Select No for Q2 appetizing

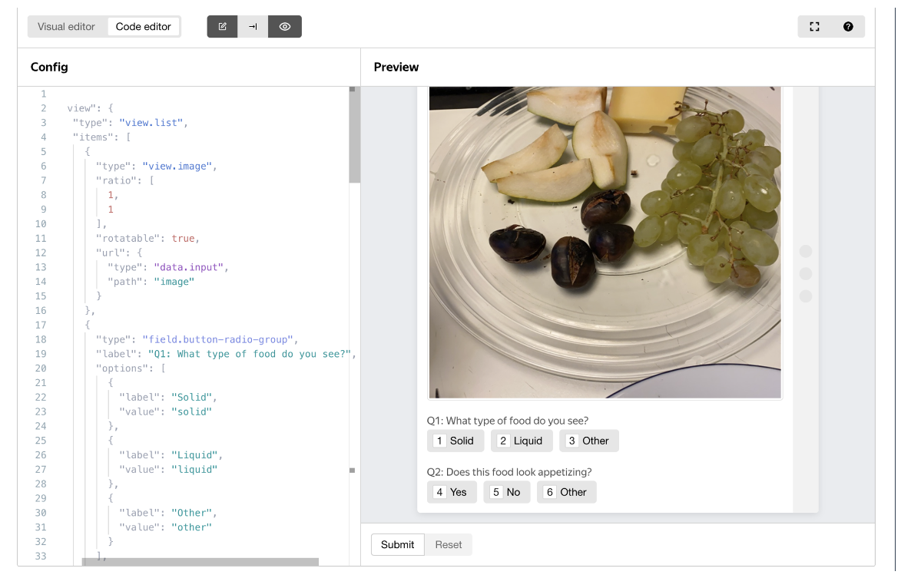[x=507, y=492]
